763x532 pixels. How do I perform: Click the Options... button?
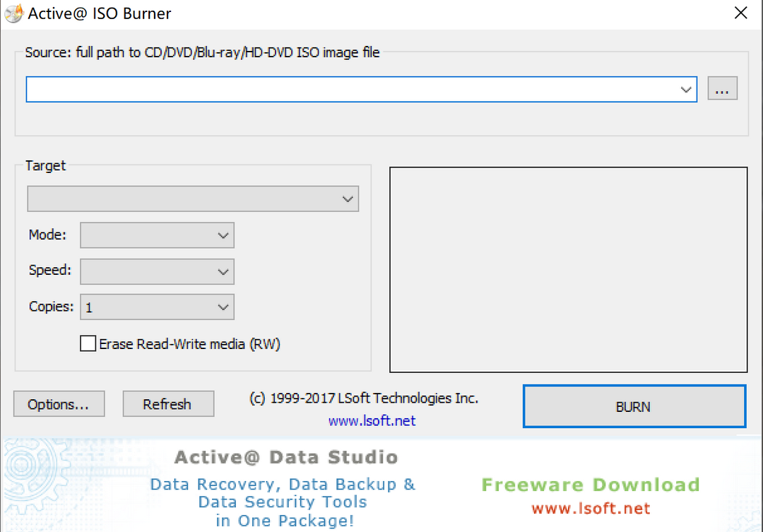point(59,403)
